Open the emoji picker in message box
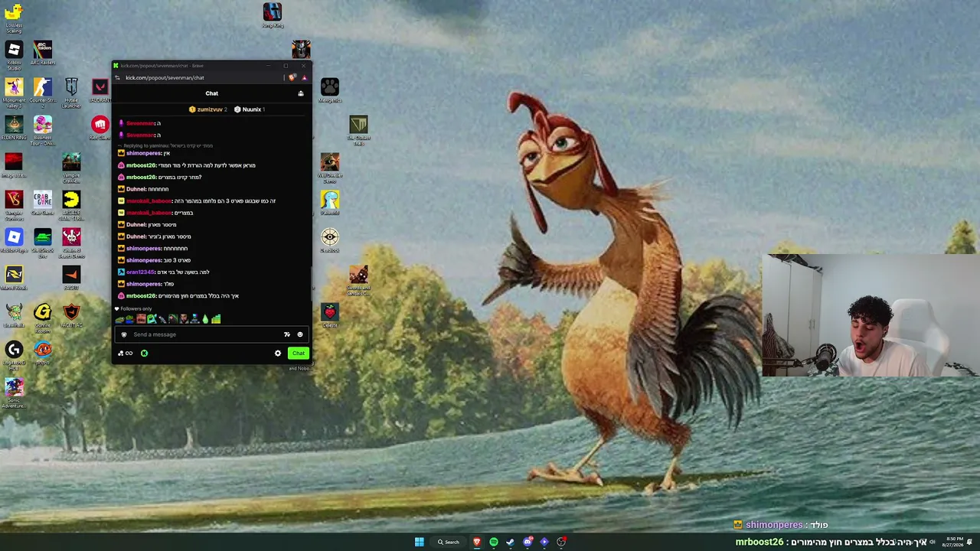This screenshot has width=980, height=551. (300, 334)
